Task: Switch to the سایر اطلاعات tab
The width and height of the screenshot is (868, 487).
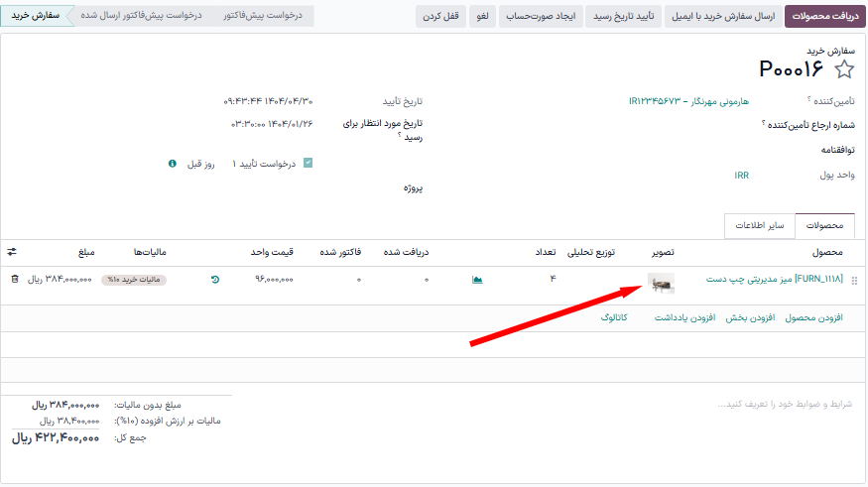Action: tap(759, 226)
